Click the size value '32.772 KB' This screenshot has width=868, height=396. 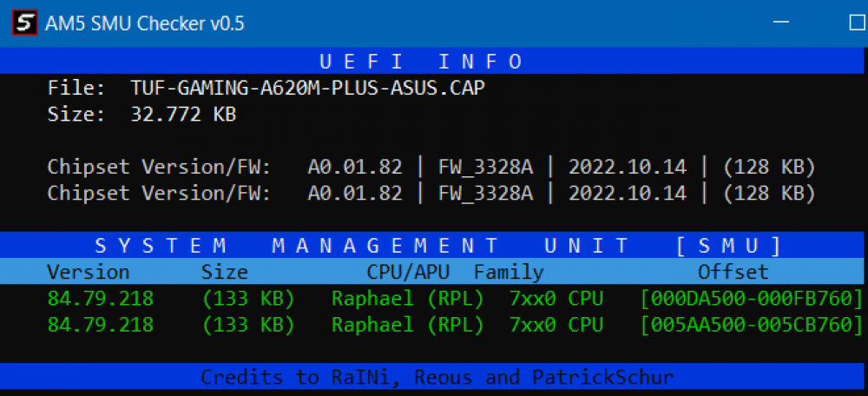pyautogui.click(x=184, y=115)
